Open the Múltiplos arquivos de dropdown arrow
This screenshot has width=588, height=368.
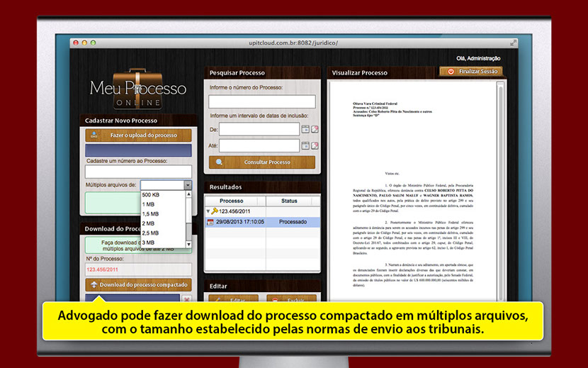(x=188, y=185)
